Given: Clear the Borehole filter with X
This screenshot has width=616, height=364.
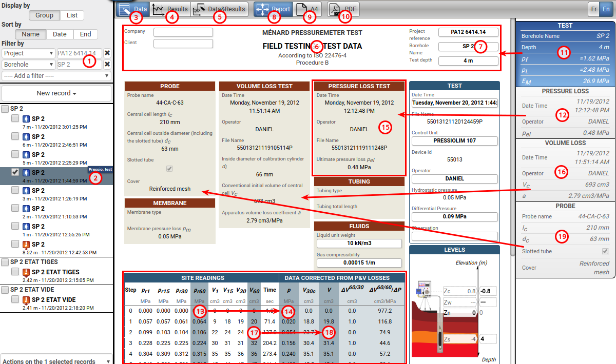Looking at the screenshot, I should tap(107, 65).
